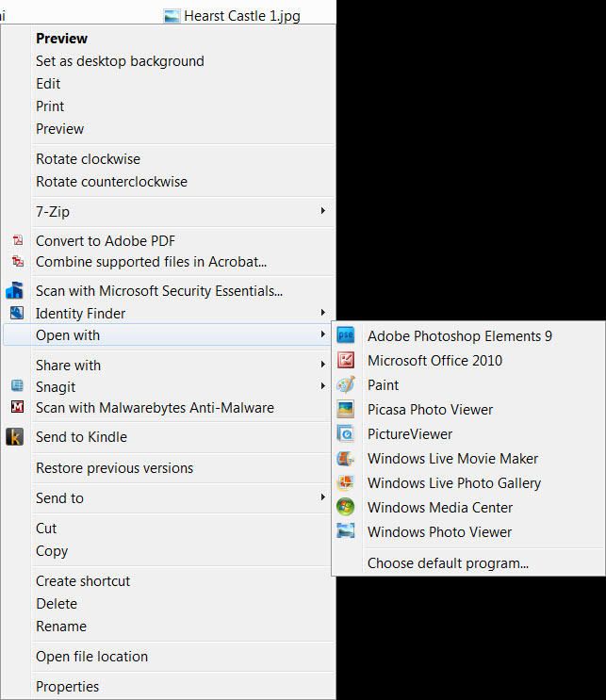Expand the Share with submenu arrow
Image resolution: width=606 pixels, height=700 pixels.
(322, 365)
